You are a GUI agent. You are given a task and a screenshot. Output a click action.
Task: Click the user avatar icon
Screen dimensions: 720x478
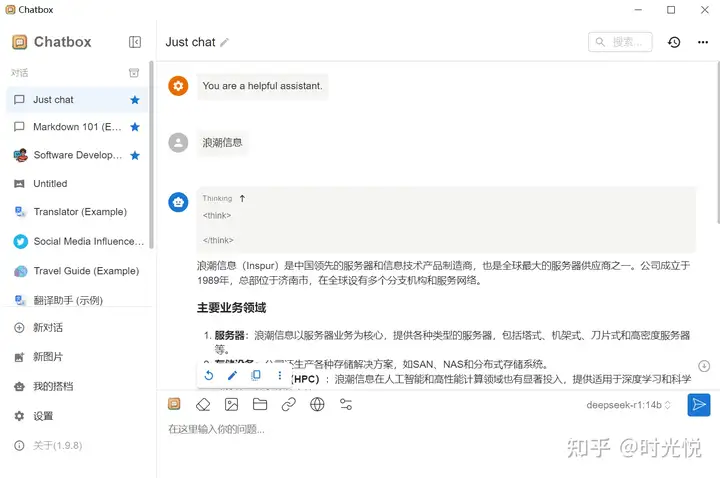click(178, 142)
